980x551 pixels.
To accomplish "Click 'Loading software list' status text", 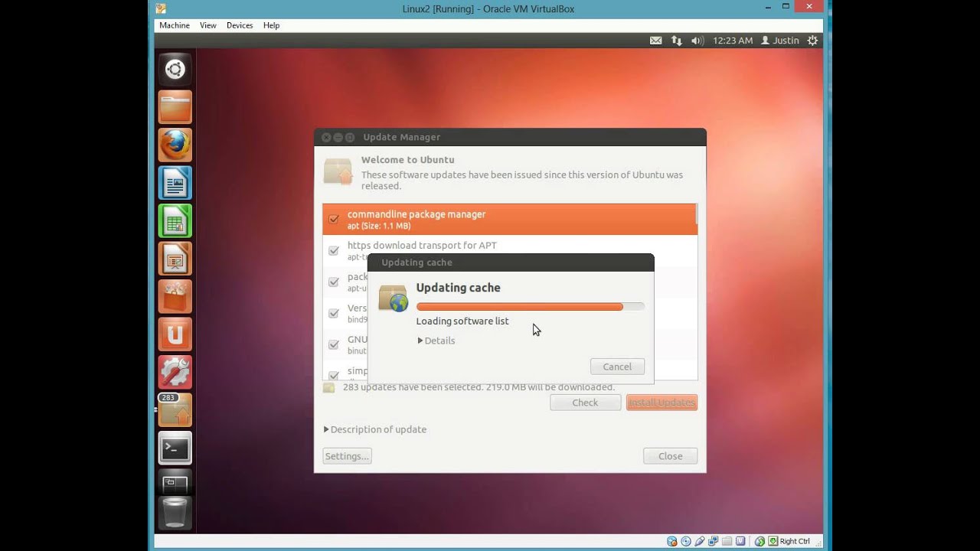I will pyautogui.click(x=462, y=321).
